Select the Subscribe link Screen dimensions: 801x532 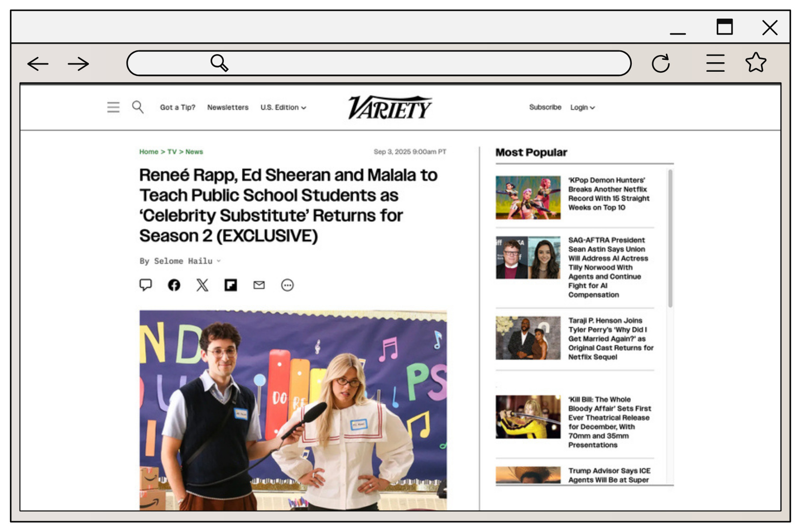point(545,107)
